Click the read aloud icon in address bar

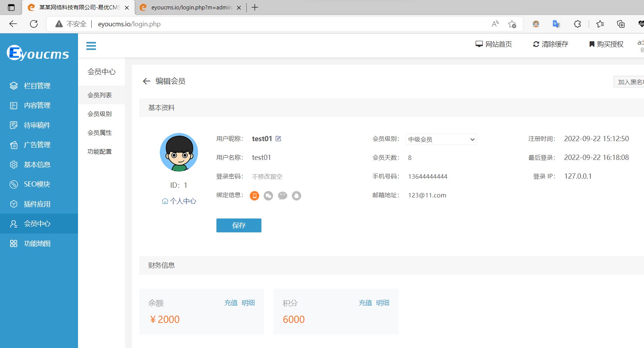(495, 24)
